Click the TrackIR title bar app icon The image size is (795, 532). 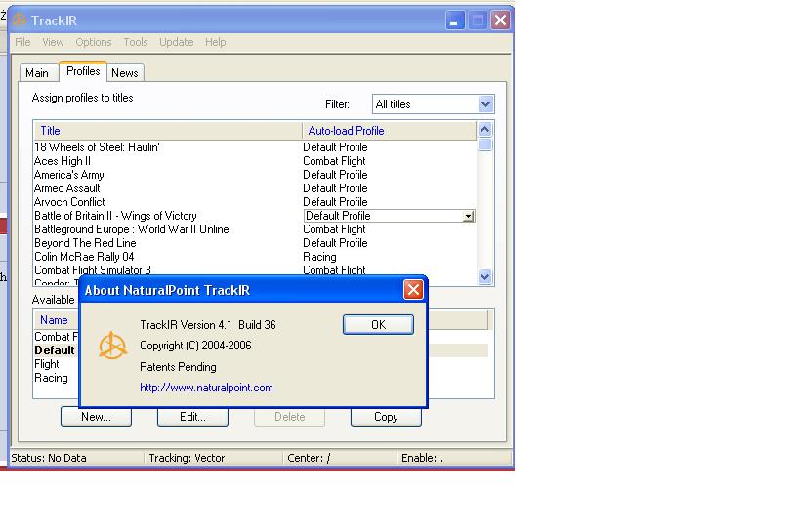[x=20, y=20]
